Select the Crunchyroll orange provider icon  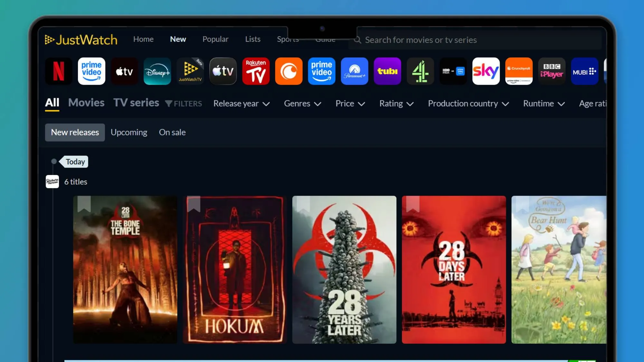(289, 71)
